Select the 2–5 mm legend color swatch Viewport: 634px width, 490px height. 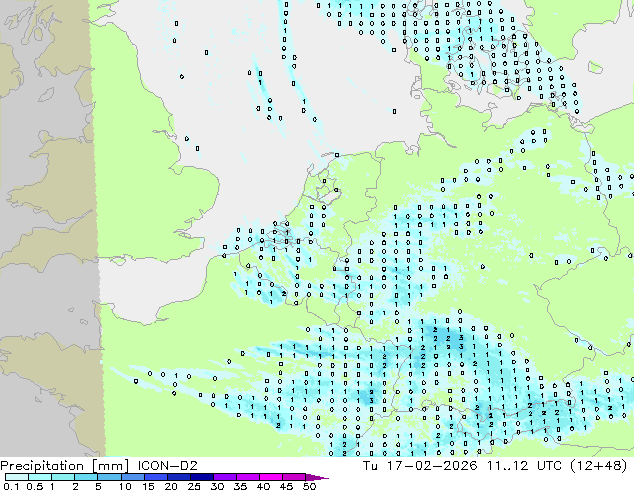click(86, 477)
